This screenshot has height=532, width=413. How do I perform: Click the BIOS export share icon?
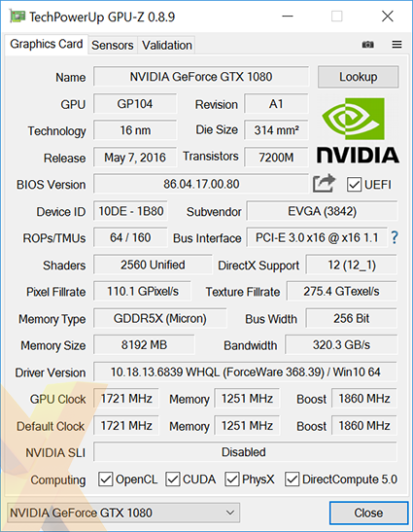pyautogui.click(x=324, y=184)
